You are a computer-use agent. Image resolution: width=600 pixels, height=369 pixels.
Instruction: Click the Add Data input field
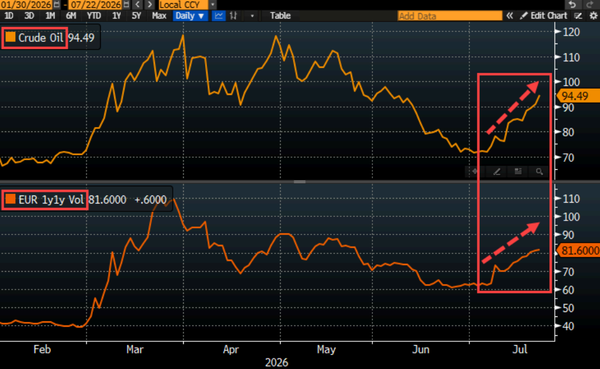[x=450, y=16]
